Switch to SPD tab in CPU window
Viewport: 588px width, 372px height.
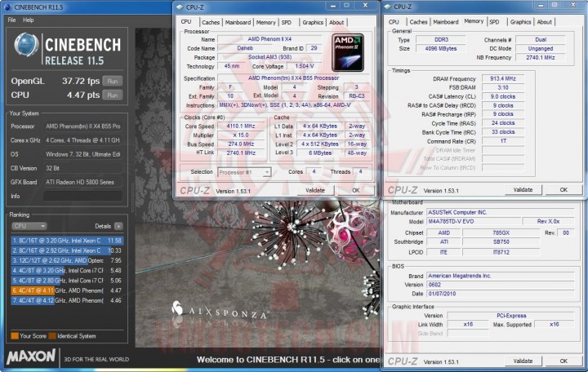coord(287,23)
